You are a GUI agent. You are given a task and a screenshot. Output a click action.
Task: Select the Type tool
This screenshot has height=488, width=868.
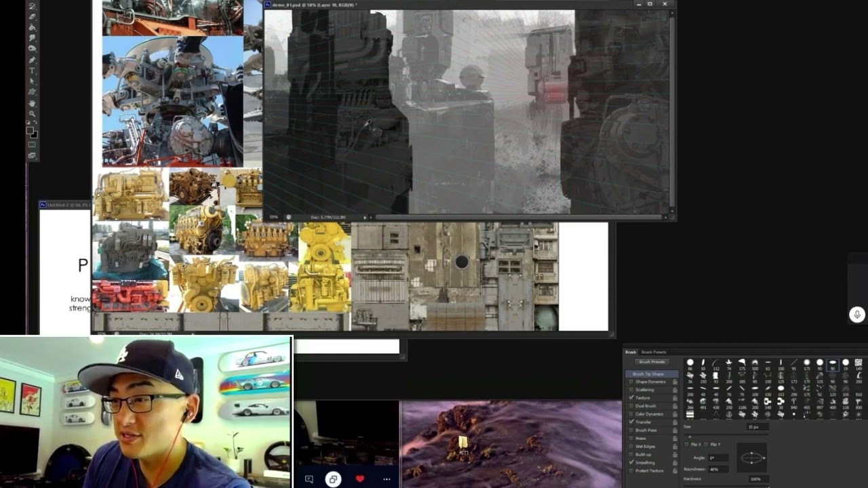(32, 70)
